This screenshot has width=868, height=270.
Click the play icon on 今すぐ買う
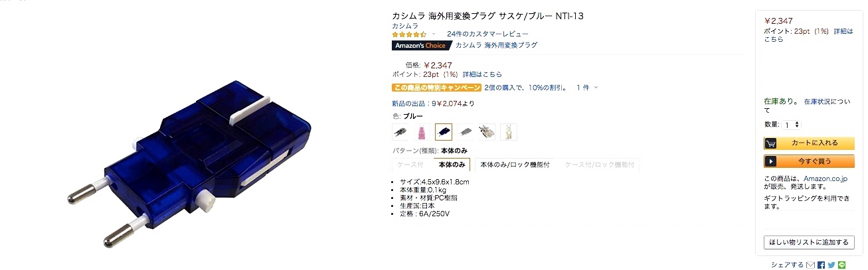click(771, 161)
